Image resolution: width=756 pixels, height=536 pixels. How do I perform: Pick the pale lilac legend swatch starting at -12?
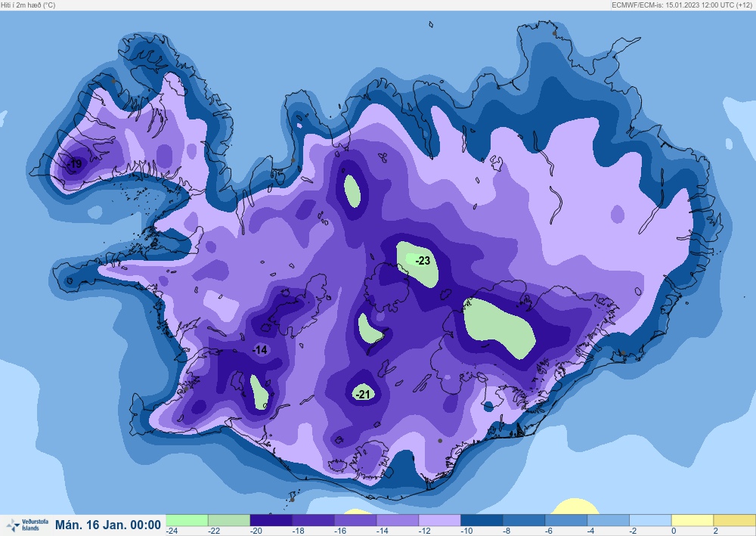coord(440,520)
